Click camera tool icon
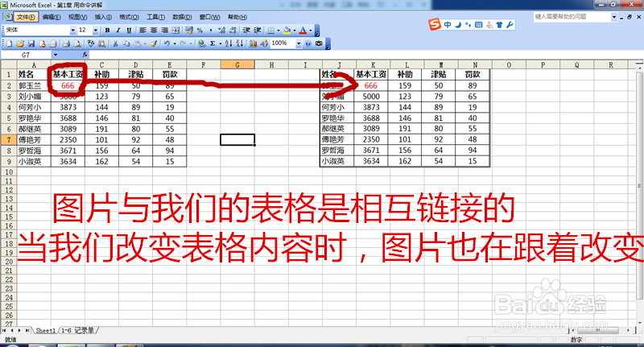This screenshot has width=644, height=347. tap(319, 43)
